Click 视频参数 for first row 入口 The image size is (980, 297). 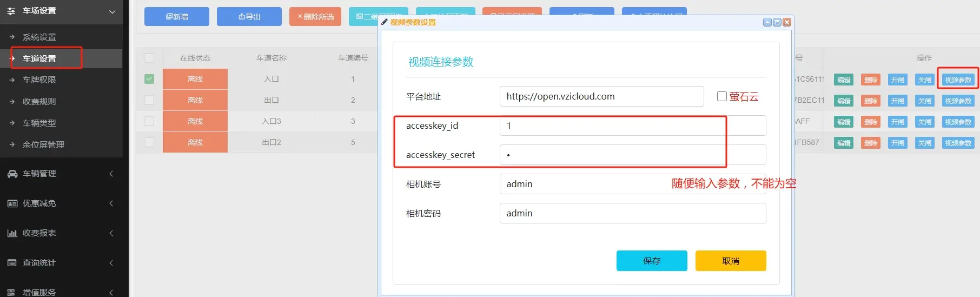(958, 80)
